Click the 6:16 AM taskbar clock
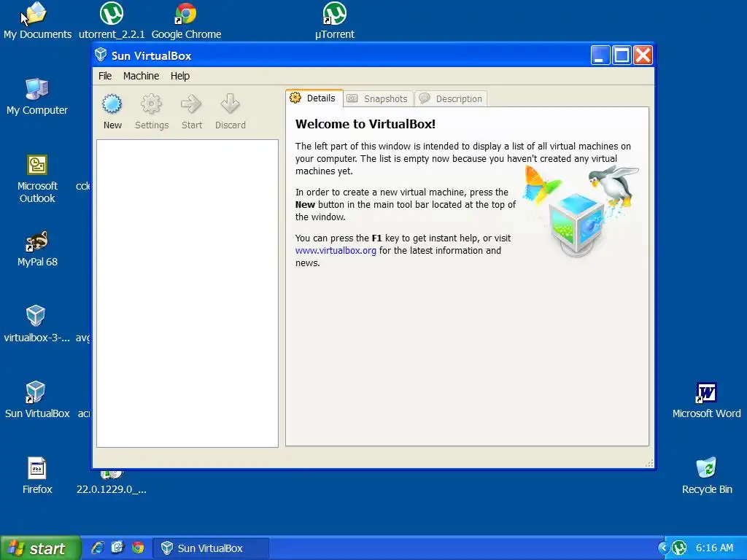The height and width of the screenshot is (560, 747). pyautogui.click(x=714, y=548)
